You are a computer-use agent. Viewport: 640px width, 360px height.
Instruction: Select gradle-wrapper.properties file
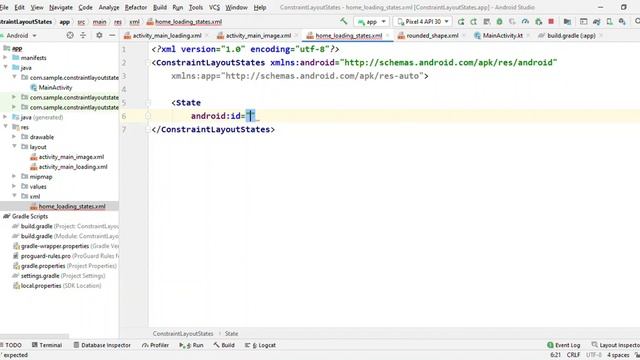click(55, 246)
